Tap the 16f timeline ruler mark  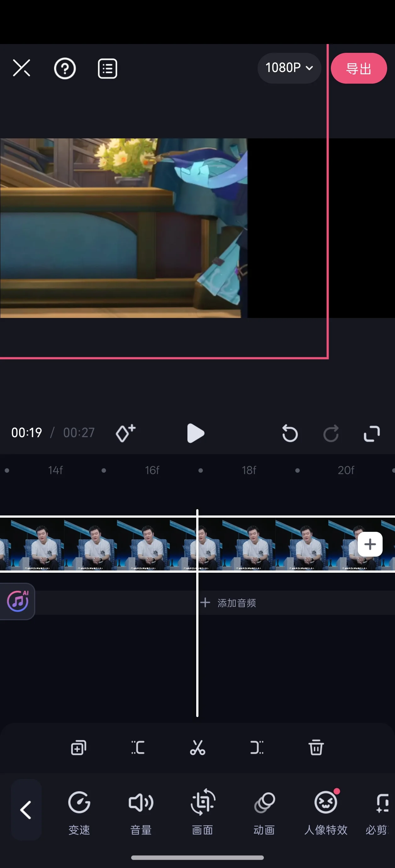click(x=152, y=470)
